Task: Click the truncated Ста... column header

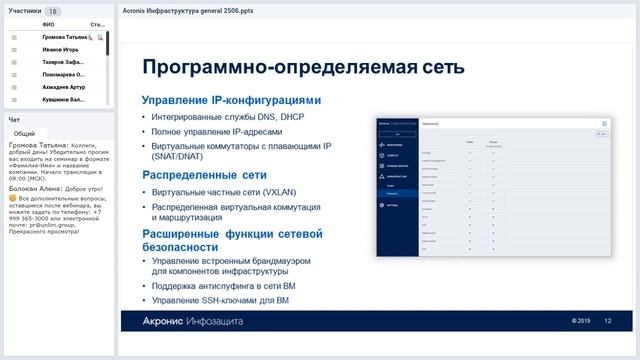Action: tap(98, 24)
